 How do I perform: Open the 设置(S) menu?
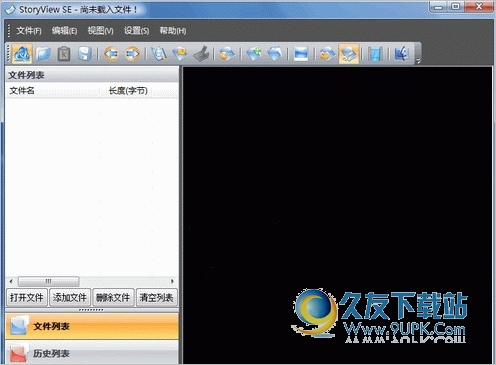click(136, 31)
